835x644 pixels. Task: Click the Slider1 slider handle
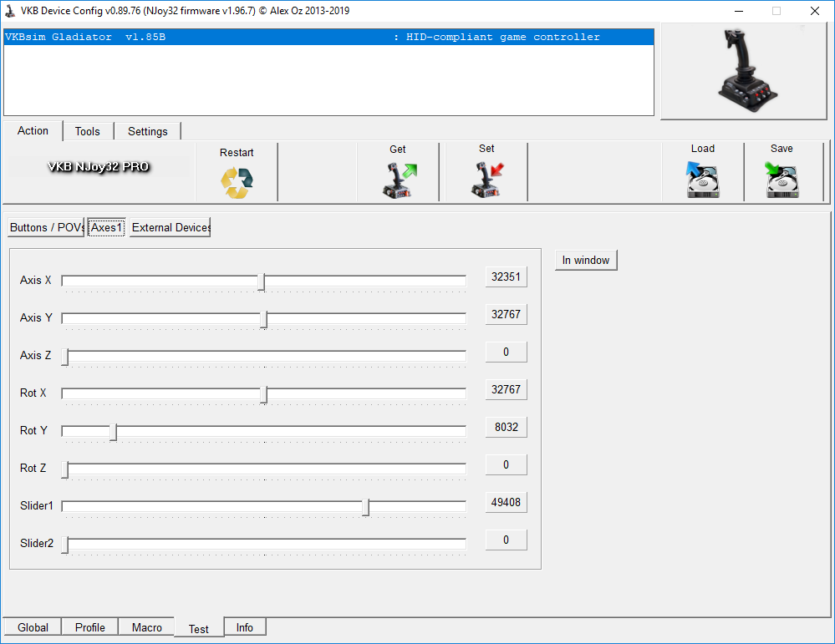[x=366, y=507]
